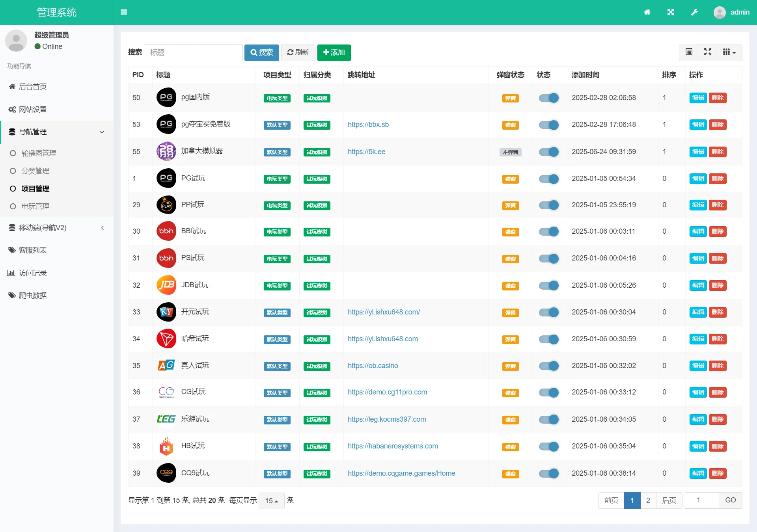Click the table fullscreen expand icon
757x532 pixels.
pos(708,52)
